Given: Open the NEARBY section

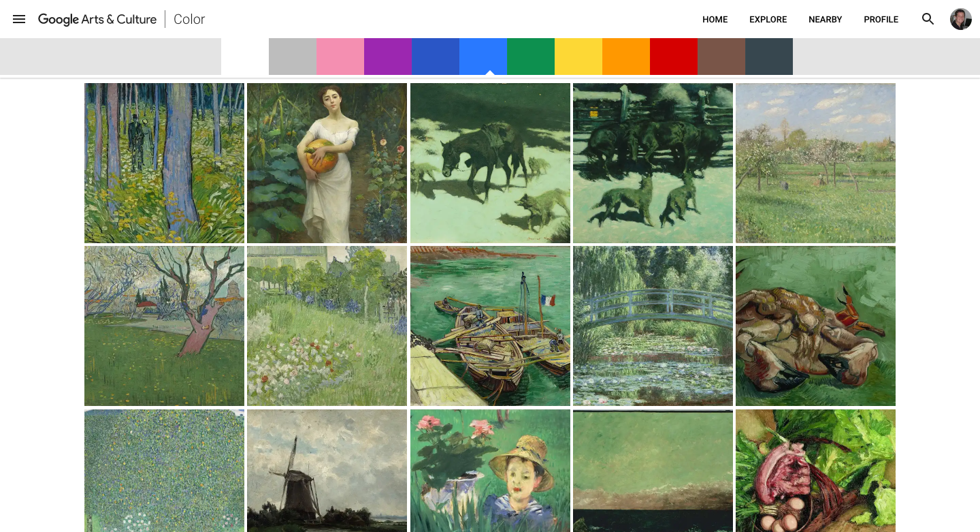Looking at the screenshot, I should coord(826,19).
